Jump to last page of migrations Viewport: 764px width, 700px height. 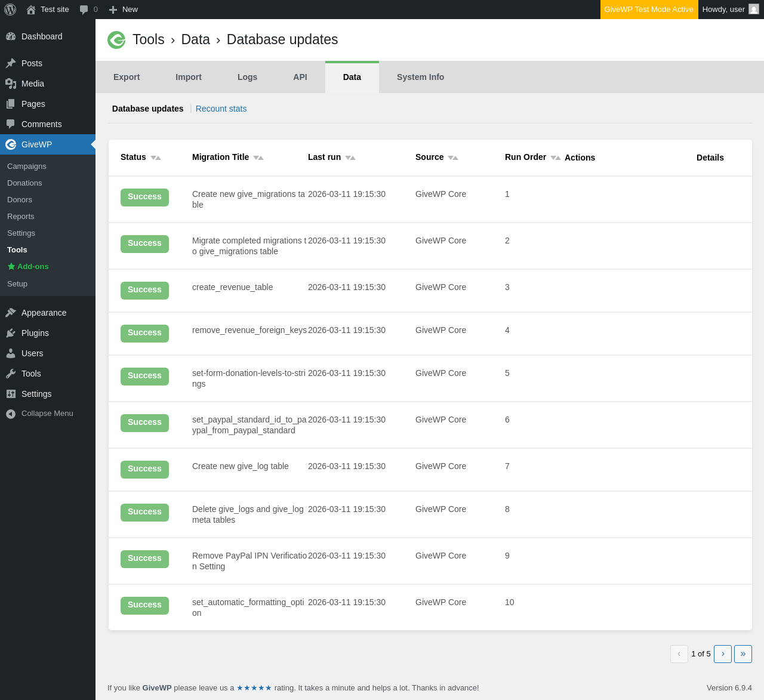(x=743, y=654)
